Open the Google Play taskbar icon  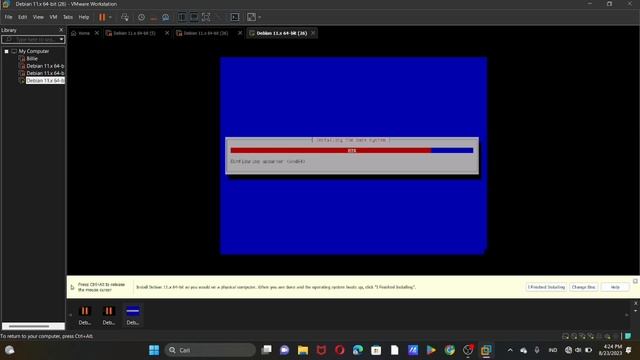pos(431,350)
